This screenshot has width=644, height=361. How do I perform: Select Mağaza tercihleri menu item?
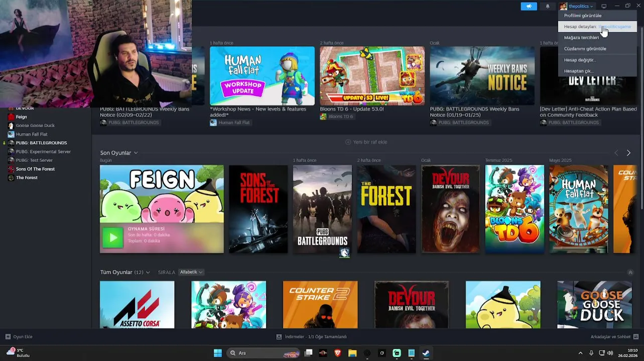click(597, 38)
